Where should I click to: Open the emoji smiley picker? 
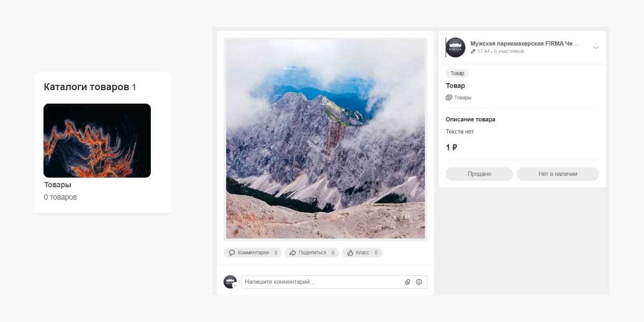click(419, 282)
